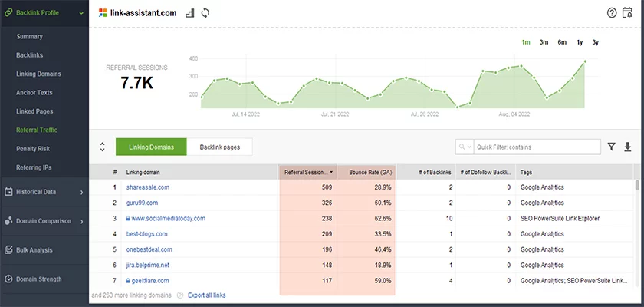Click the domain strength bars icon near title
This screenshot has height=307, width=644.
coord(190,13)
